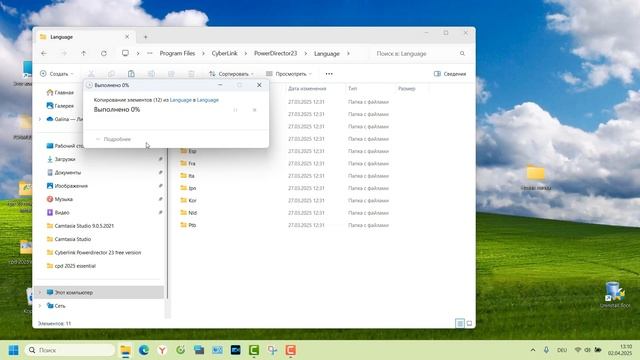Switch to details list view icon in status bar
640x360 pixels.
click(x=460, y=324)
